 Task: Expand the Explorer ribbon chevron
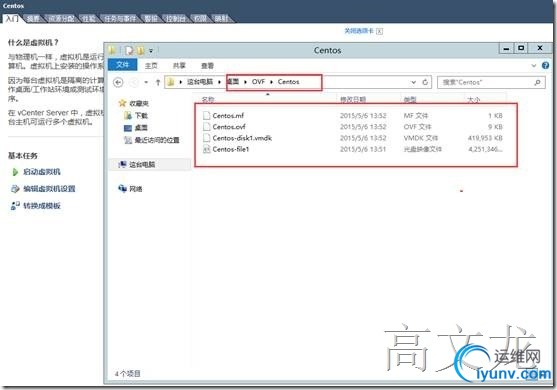click(x=534, y=66)
